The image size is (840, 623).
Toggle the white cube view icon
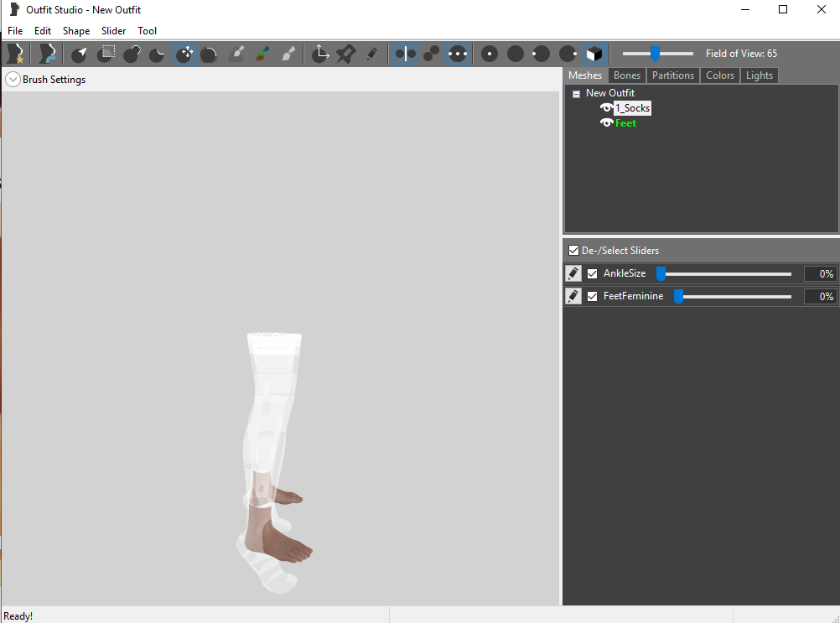click(594, 54)
